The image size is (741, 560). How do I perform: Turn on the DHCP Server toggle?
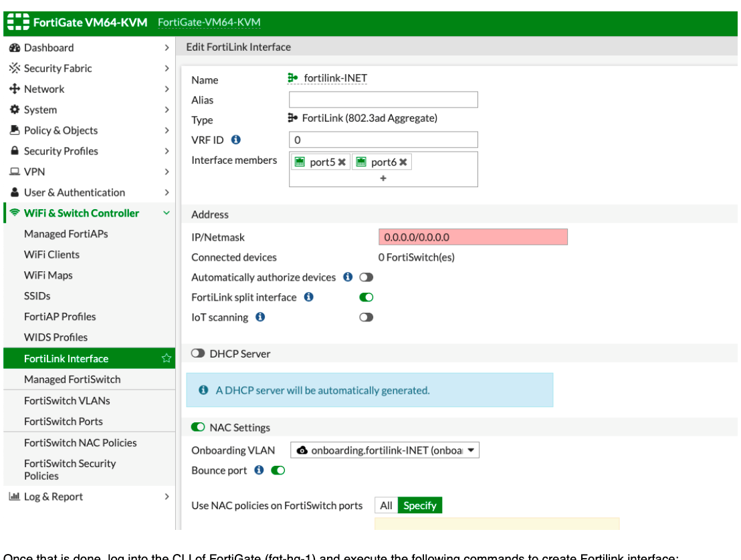pos(198,354)
